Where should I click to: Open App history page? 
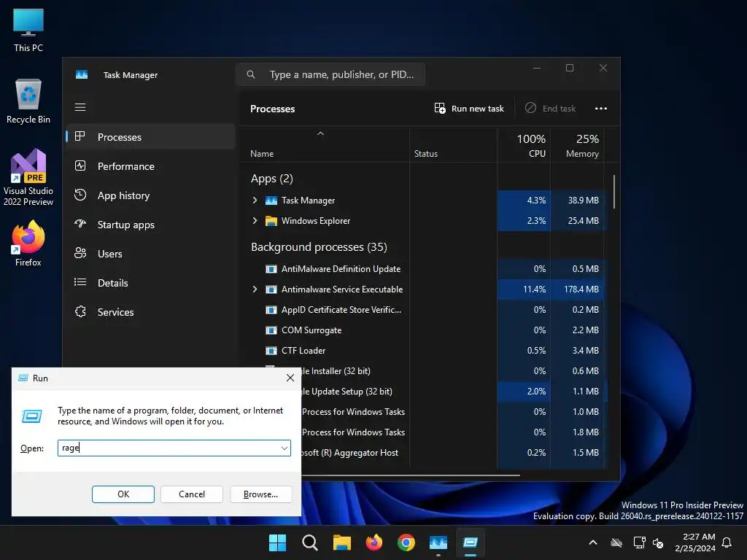(x=150, y=195)
